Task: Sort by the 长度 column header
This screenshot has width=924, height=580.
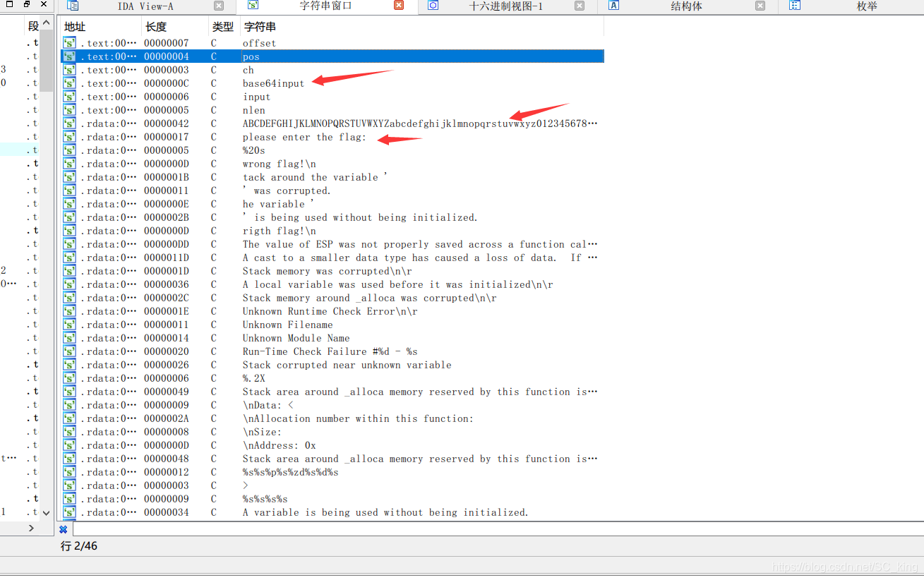Action: click(174, 27)
